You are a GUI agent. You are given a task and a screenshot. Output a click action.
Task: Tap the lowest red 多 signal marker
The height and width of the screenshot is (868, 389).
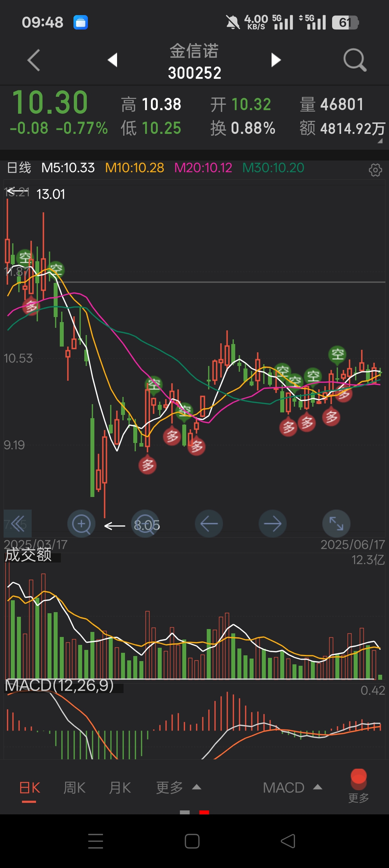pyautogui.click(x=147, y=465)
